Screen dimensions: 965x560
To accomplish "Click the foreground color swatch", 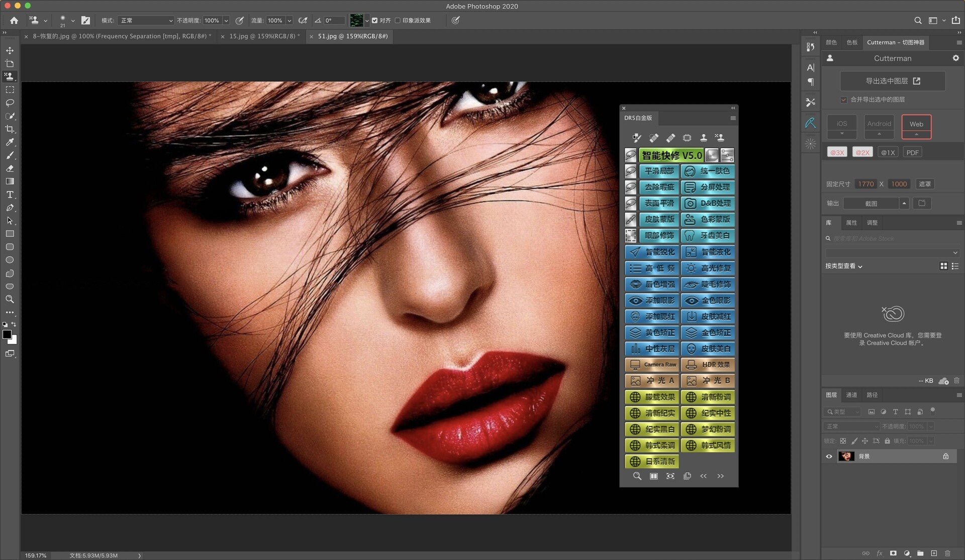I will point(8,335).
